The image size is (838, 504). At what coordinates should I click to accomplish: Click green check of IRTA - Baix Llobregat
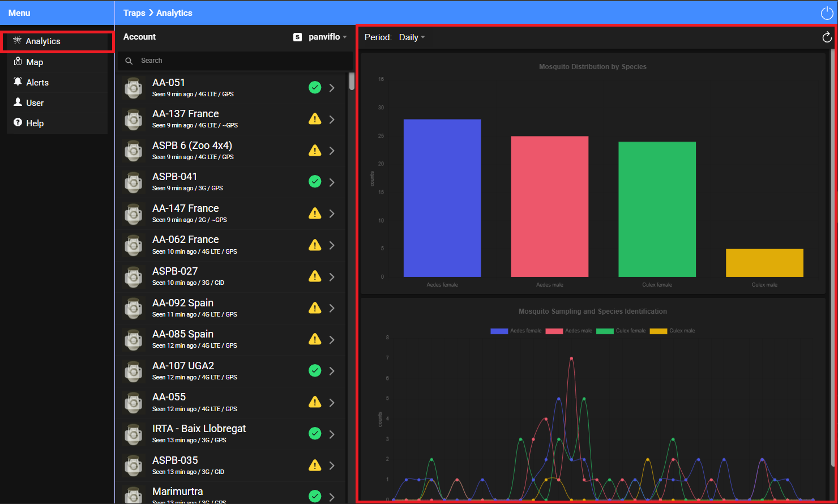click(315, 433)
